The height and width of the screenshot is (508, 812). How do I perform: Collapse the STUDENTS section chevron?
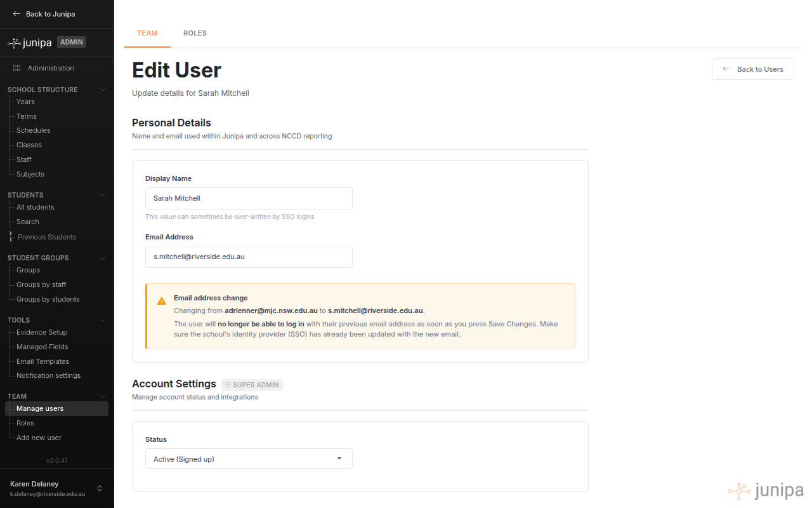click(x=103, y=195)
